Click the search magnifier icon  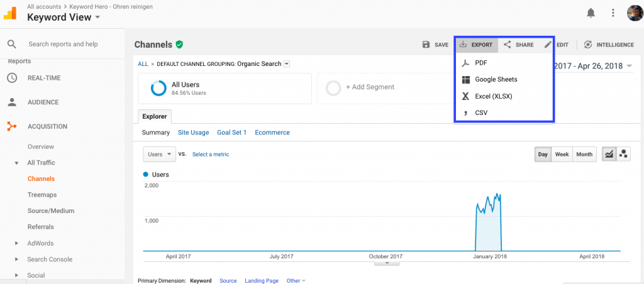(x=12, y=44)
